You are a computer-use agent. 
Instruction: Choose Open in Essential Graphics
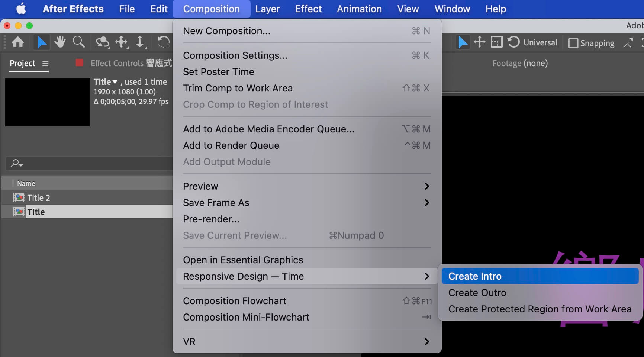point(307,260)
